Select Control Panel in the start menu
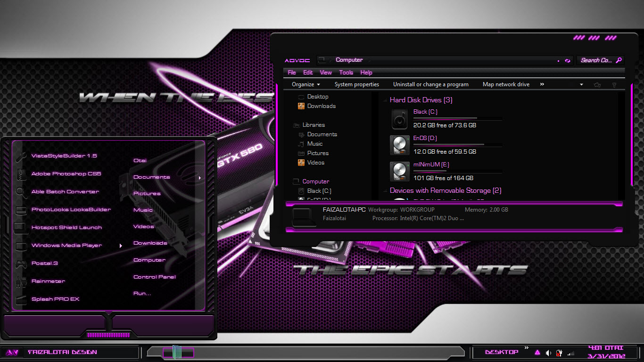Image resolution: width=644 pixels, height=362 pixels. coord(155,277)
